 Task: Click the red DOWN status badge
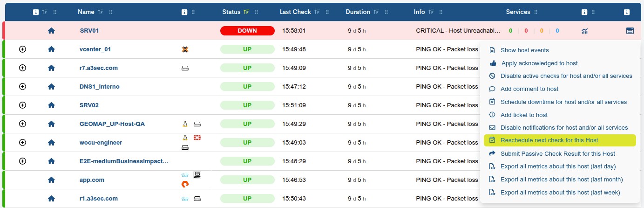[247, 31]
